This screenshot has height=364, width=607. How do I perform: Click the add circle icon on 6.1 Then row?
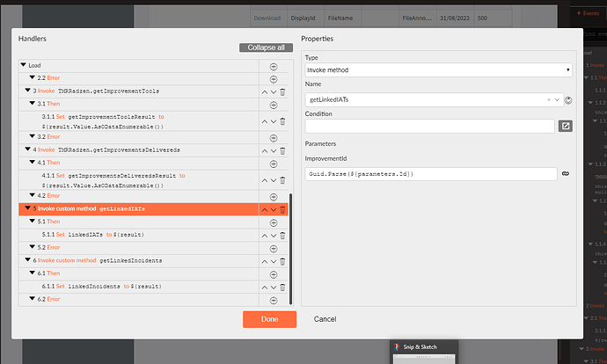click(274, 274)
